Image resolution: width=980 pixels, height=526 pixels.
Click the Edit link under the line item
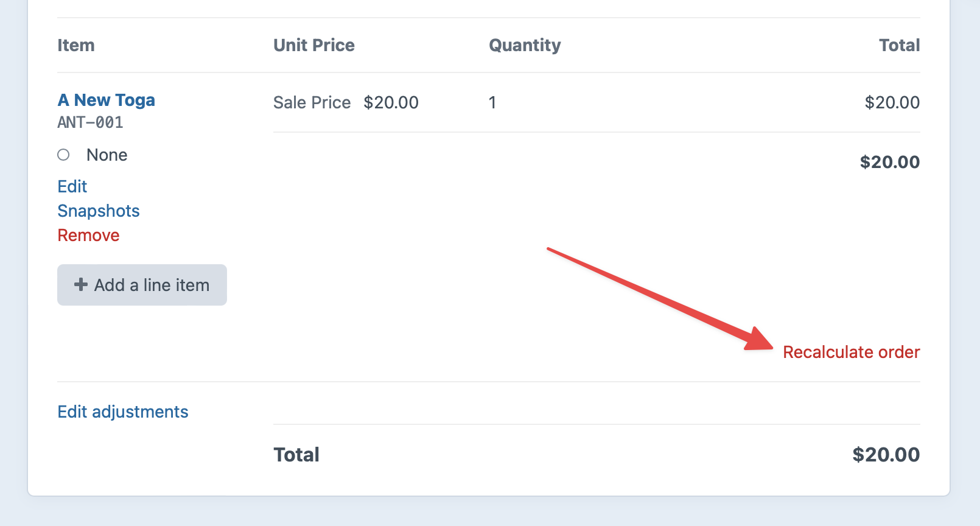coord(72,186)
